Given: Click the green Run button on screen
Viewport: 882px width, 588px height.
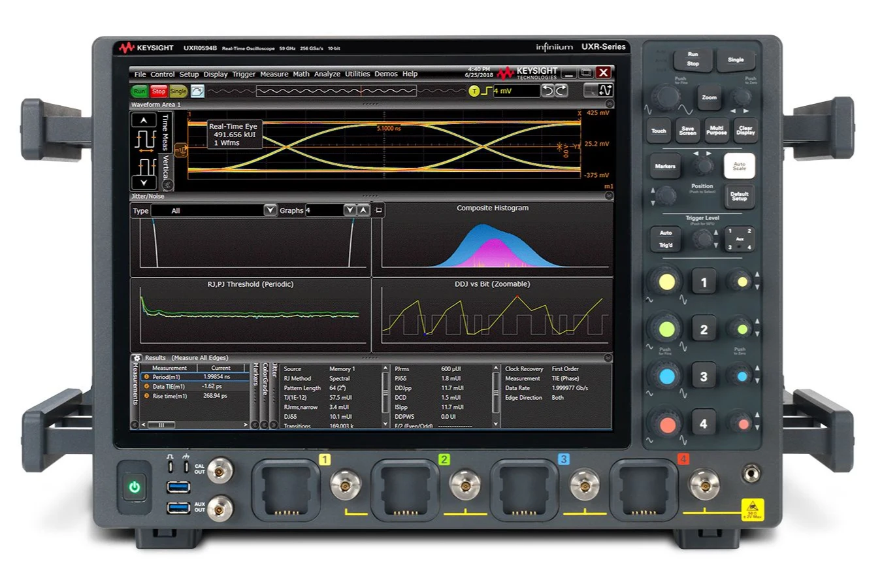Looking at the screenshot, I should (x=139, y=91).
